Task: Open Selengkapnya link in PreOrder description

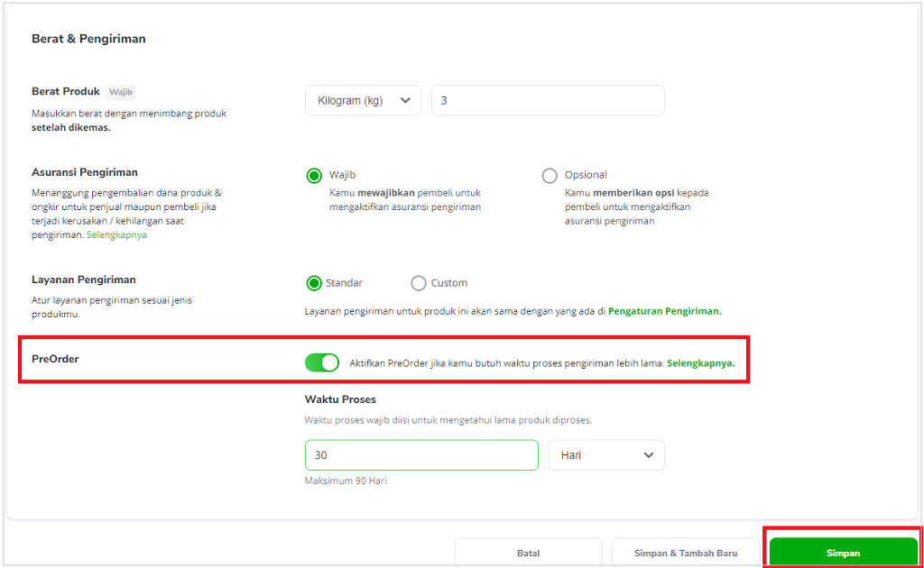Action: coord(700,363)
